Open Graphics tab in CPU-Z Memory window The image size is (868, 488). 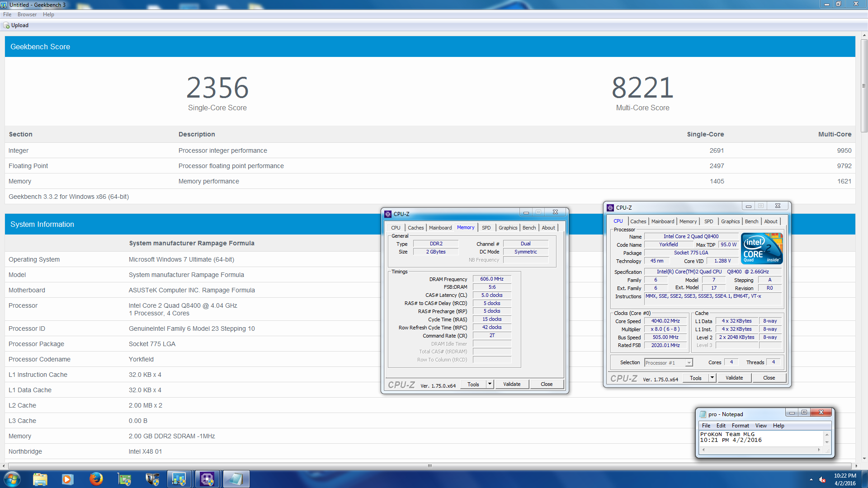pos(508,228)
